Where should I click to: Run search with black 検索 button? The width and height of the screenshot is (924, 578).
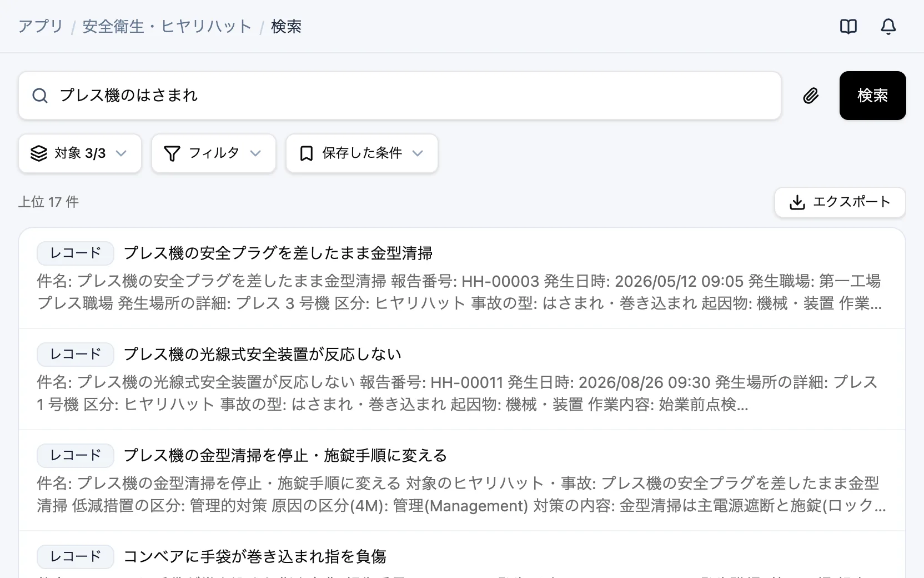872,96
